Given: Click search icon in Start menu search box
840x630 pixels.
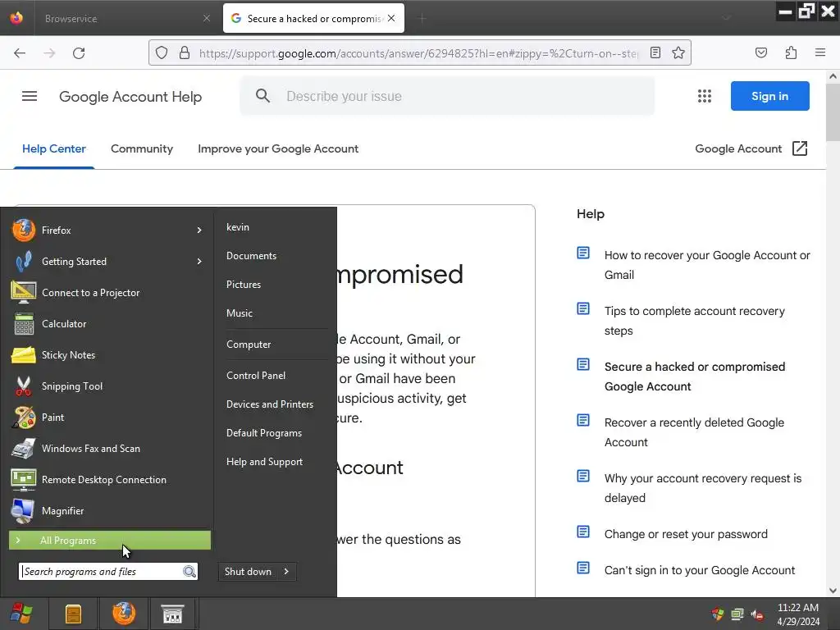Looking at the screenshot, I should pos(189,572).
